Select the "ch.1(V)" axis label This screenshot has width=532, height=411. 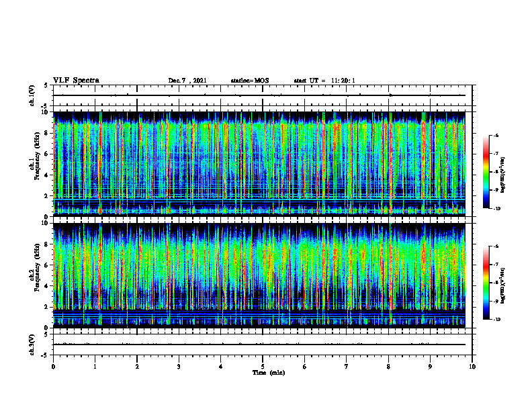tap(32, 95)
